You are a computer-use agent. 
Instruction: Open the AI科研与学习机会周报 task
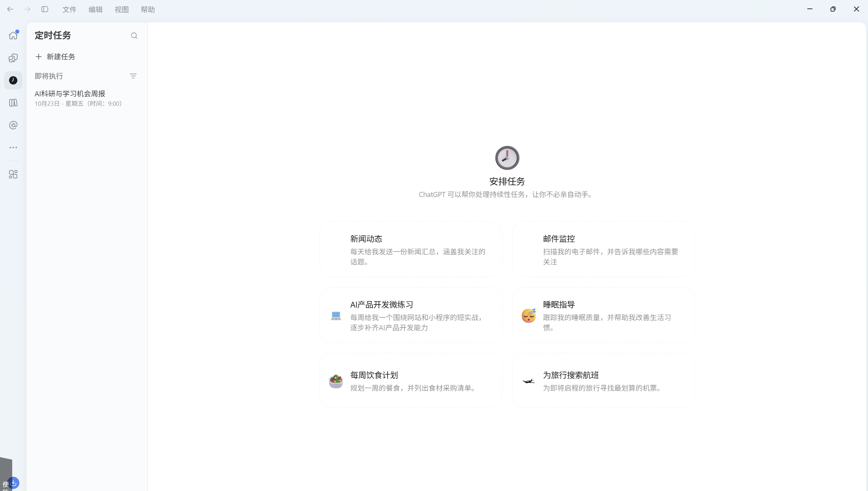click(87, 98)
